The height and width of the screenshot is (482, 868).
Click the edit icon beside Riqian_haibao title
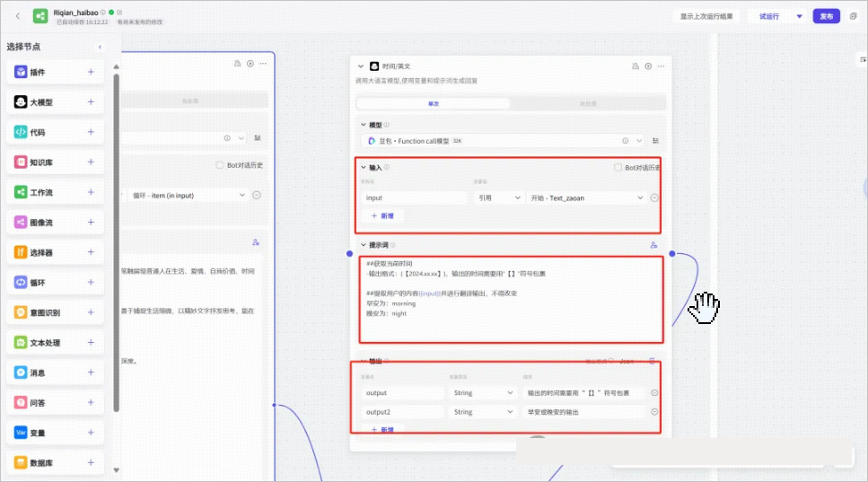tap(119, 13)
